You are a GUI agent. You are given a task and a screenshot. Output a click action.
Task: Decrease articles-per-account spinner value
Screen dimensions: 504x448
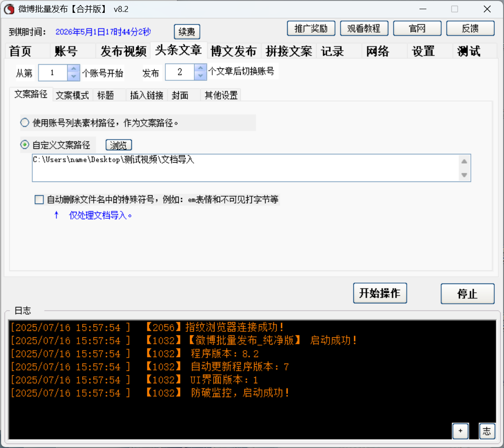(x=201, y=76)
